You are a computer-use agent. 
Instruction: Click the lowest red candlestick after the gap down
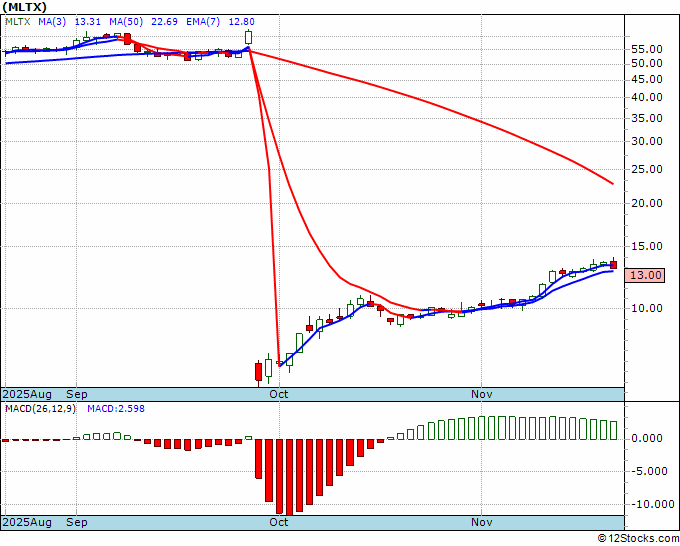tap(258, 372)
